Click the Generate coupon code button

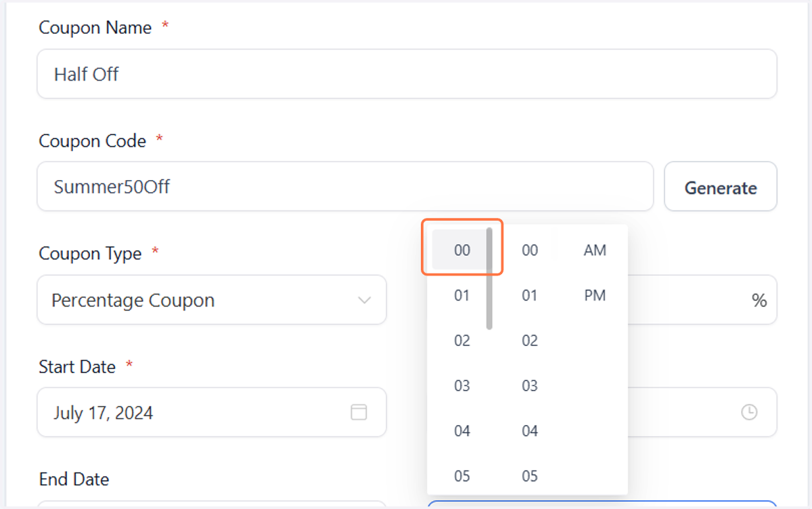tap(721, 187)
